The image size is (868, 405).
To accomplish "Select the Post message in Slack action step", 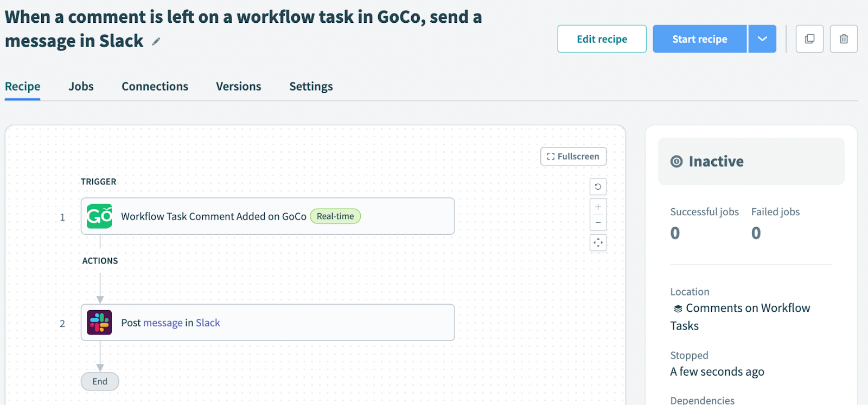I will tap(267, 323).
